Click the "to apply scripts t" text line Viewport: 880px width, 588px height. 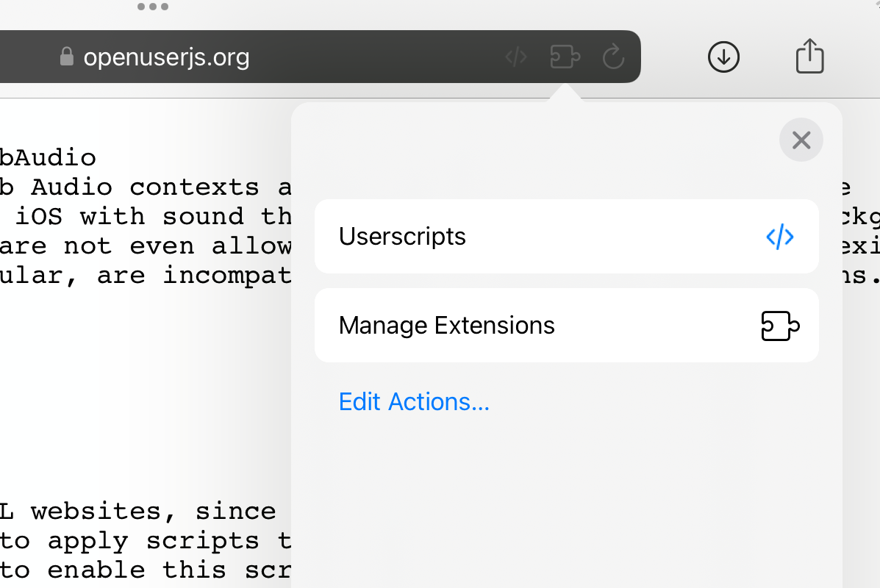tap(146, 540)
